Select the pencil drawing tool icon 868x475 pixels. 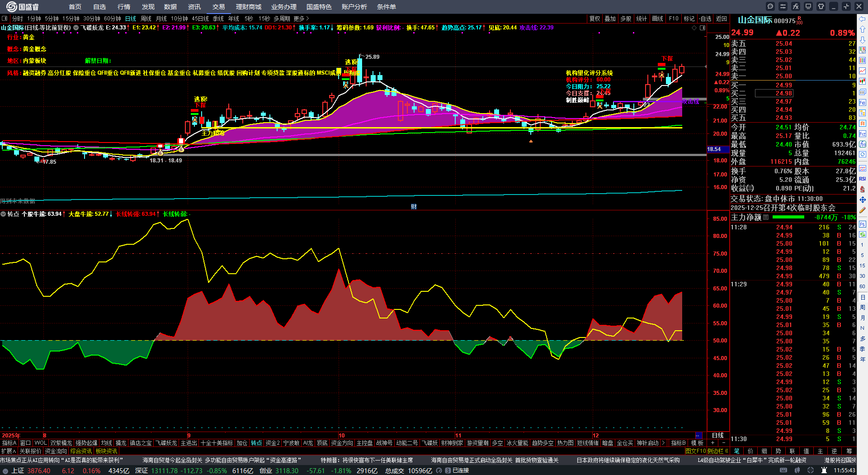pos(863,210)
